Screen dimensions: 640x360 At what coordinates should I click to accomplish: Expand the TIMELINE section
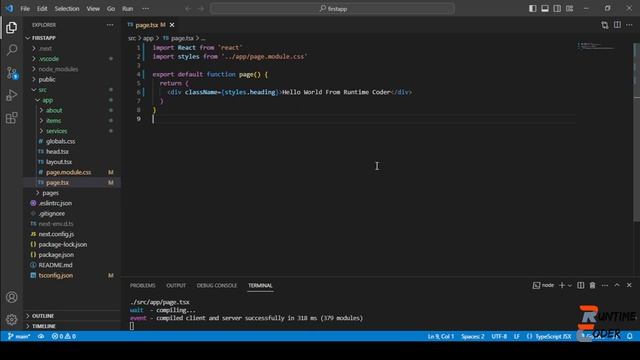[72, 326]
